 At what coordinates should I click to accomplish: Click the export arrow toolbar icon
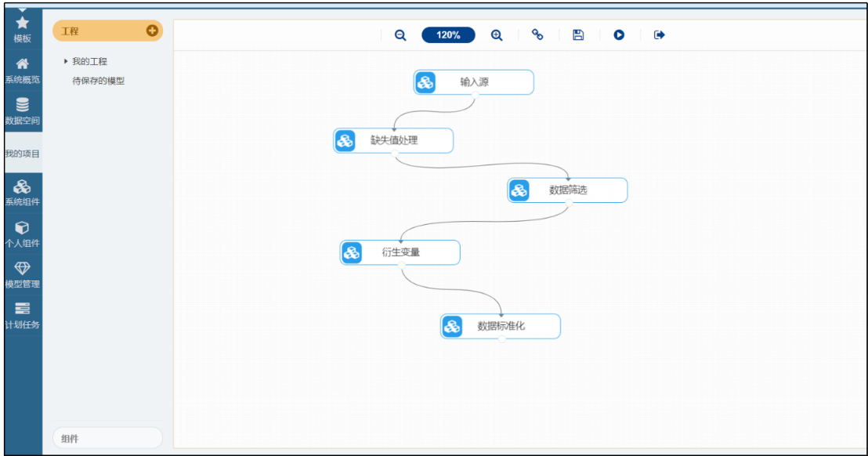point(660,35)
